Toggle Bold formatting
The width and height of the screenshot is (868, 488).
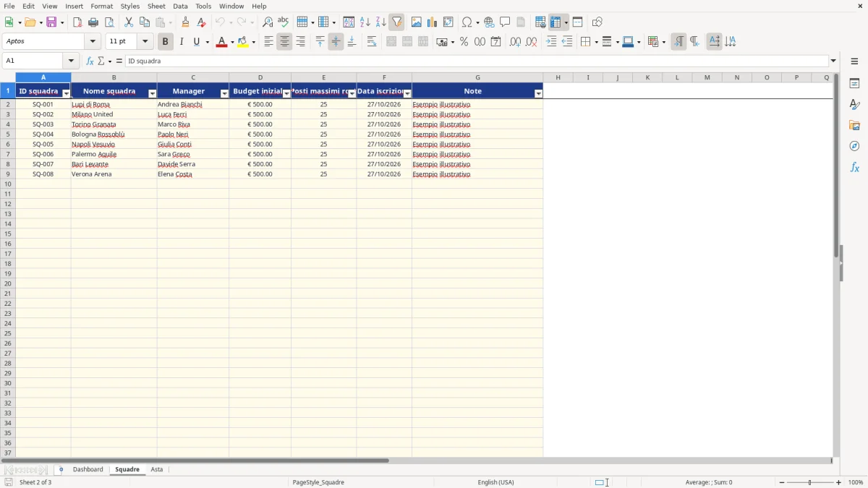pos(166,42)
